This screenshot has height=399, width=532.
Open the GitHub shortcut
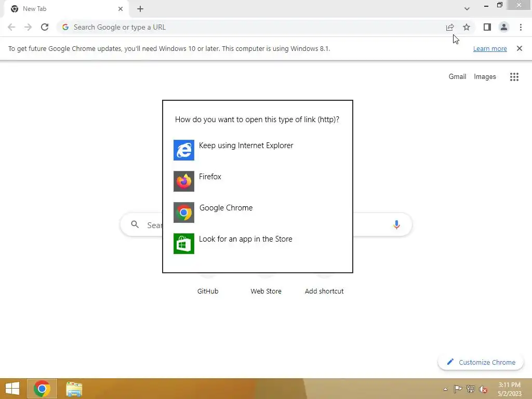click(208, 291)
